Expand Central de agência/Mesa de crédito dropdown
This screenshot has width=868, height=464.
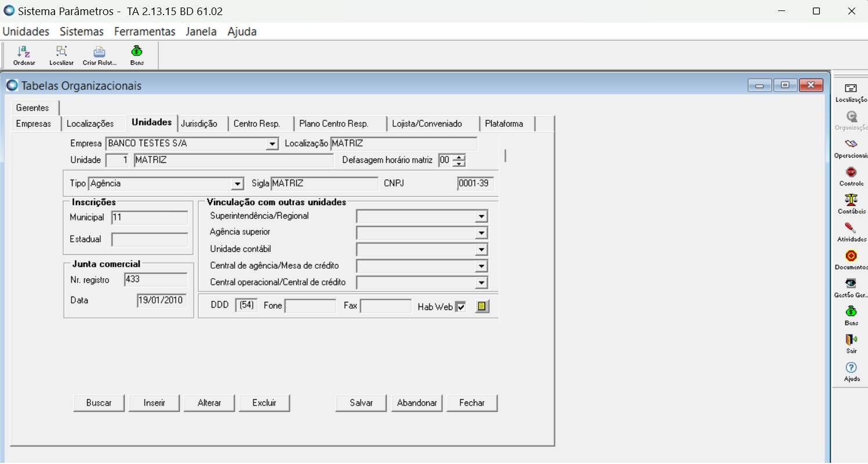pyautogui.click(x=481, y=266)
